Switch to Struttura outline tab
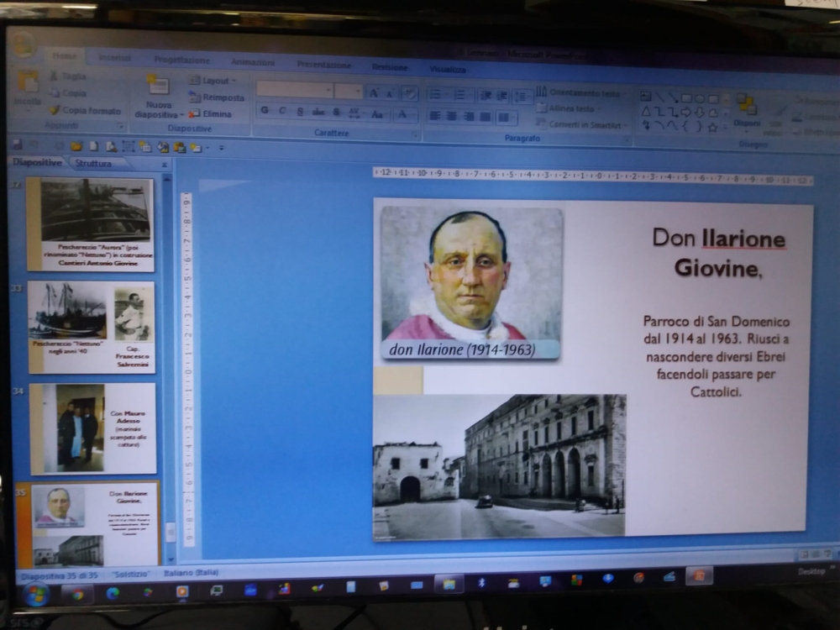 [93, 163]
